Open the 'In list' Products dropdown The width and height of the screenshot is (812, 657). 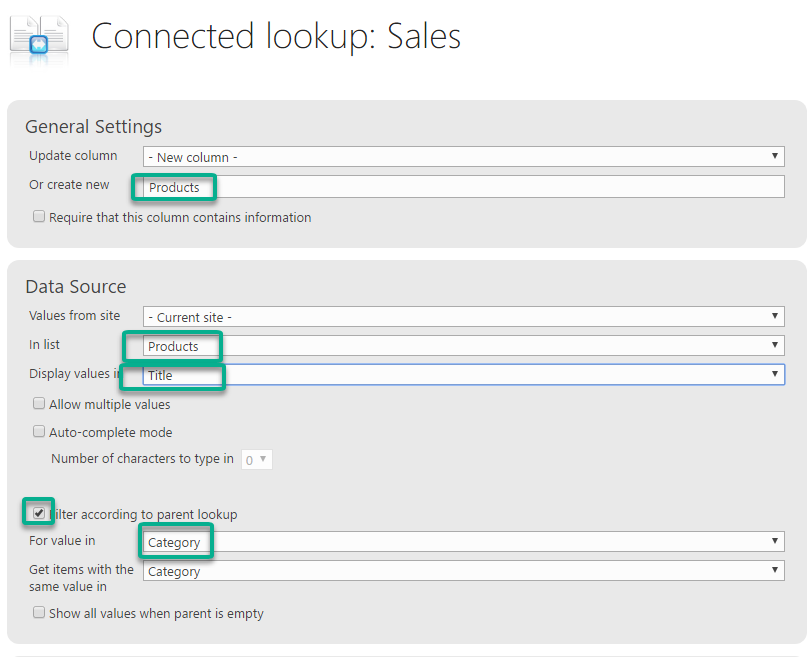tap(463, 345)
